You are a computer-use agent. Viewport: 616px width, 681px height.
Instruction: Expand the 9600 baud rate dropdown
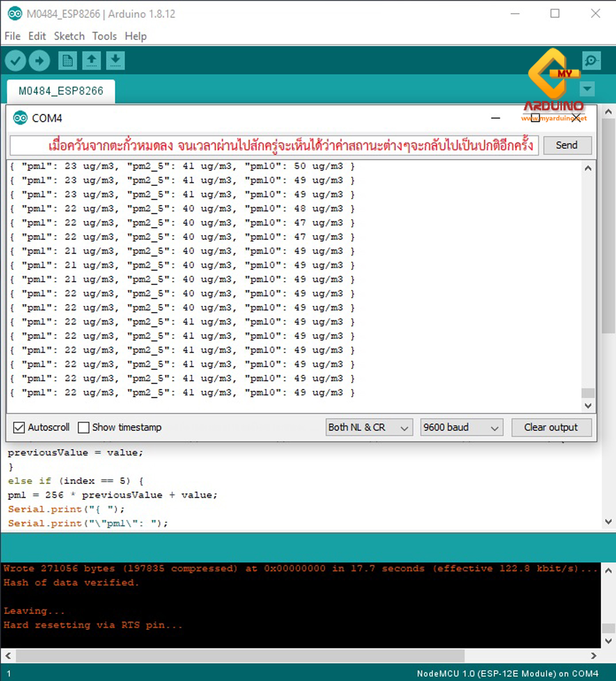tap(461, 427)
